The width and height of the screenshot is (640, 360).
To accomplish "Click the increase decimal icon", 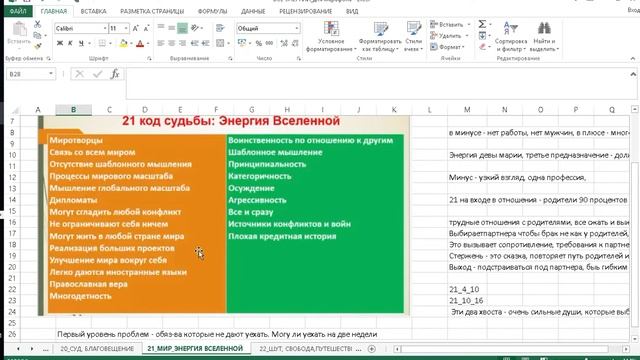I will [284, 43].
